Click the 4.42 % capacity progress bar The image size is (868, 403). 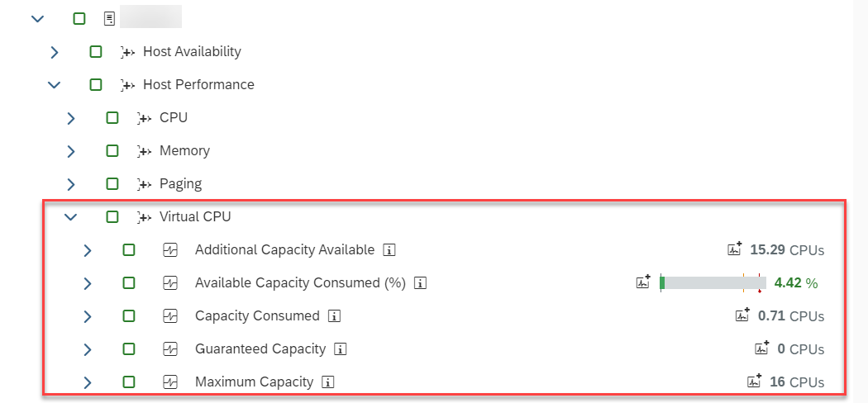tap(713, 283)
